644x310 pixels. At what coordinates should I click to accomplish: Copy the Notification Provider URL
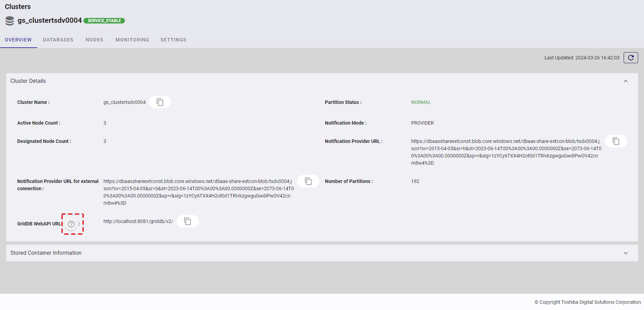616,141
